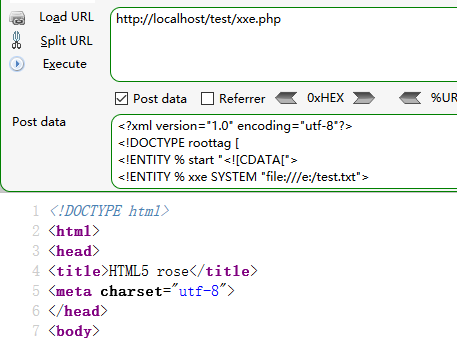Click the body tag on line 7
This screenshot has width=457, height=363.
coord(74,331)
